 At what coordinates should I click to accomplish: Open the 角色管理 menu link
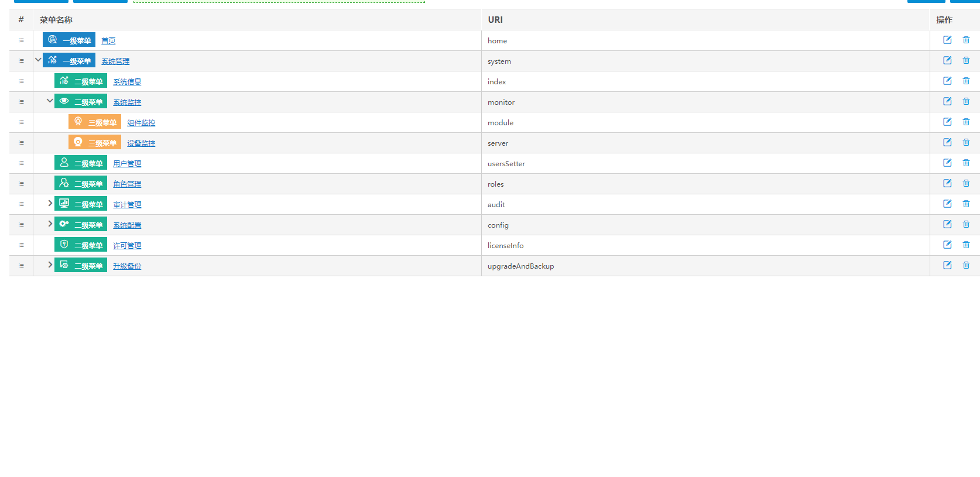click(x=127, y=184)
